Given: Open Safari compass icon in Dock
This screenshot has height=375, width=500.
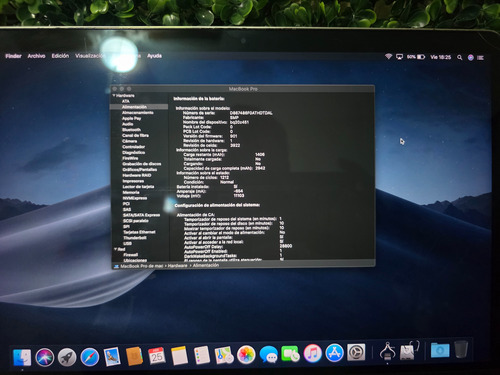Looking at the screenshot, I should (90, 357).
